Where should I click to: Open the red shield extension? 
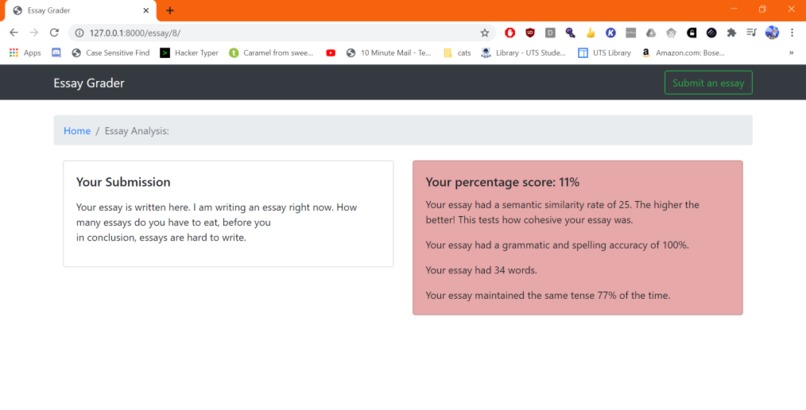click(530, 33)
